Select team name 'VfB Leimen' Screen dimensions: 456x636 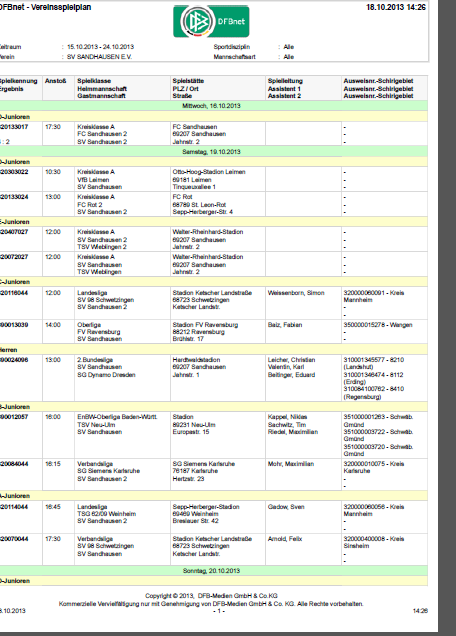pyautogui.click(x=93, y=180)
